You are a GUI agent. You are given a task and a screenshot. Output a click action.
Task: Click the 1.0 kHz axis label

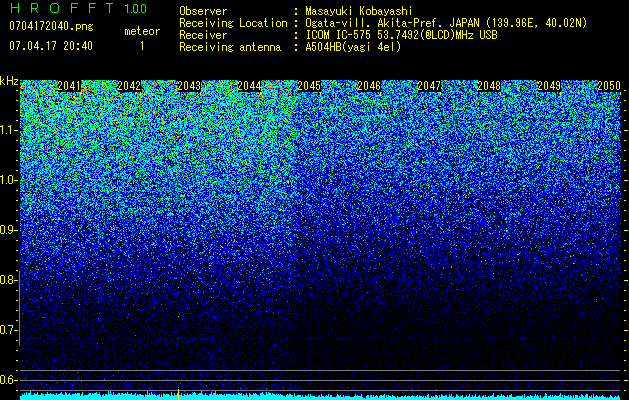pos(8,180)
